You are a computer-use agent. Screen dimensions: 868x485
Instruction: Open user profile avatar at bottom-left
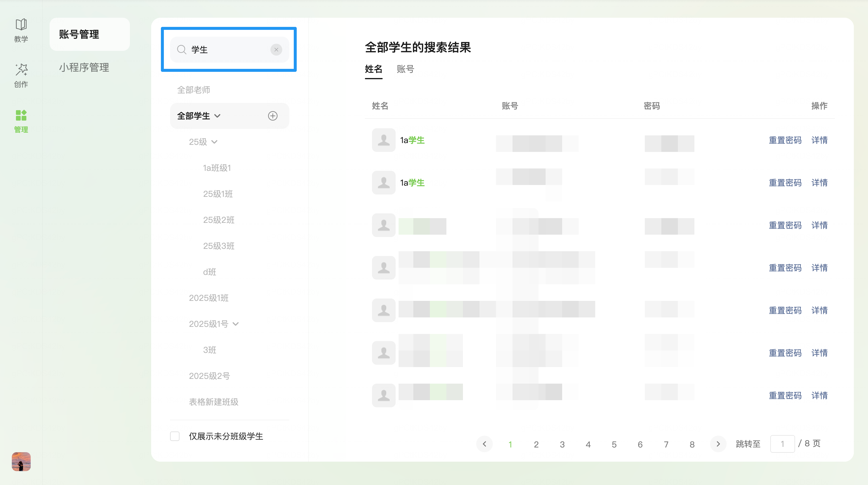click(21, 461)
